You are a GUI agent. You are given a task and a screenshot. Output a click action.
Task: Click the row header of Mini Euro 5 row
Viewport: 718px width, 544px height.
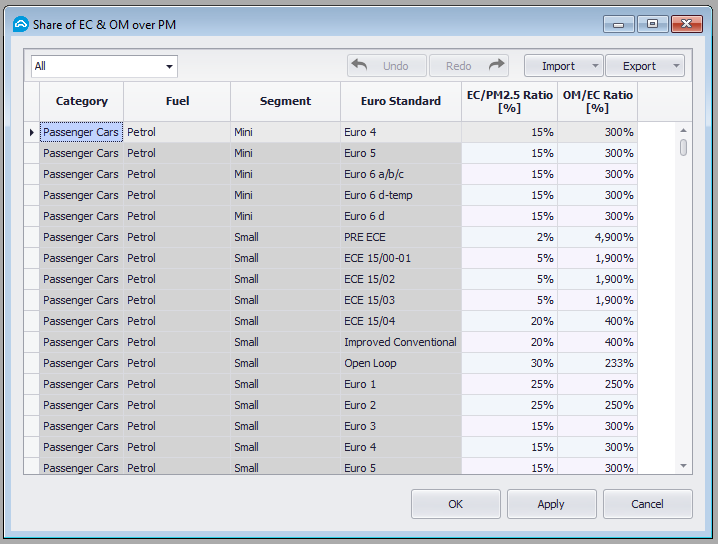click(32, 153)
